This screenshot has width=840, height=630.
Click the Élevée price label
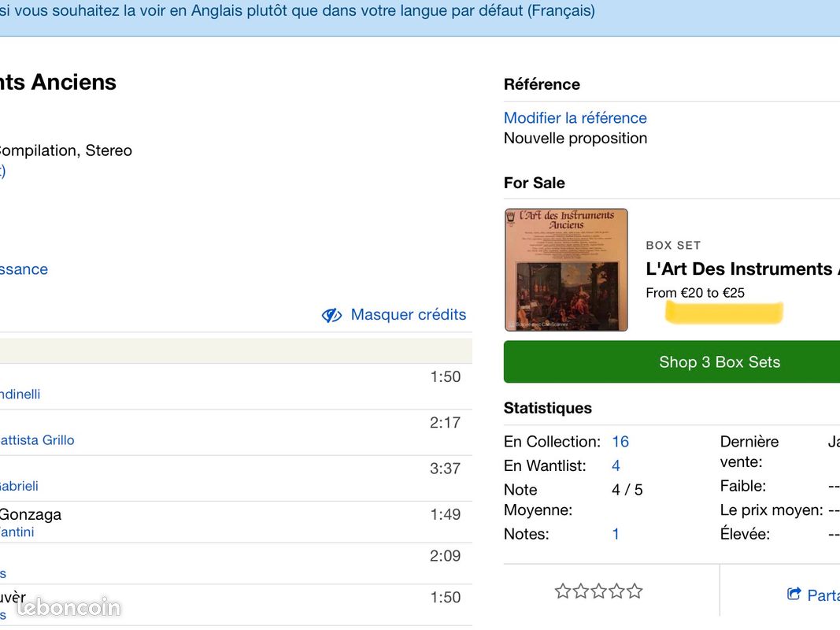pyautogui.click(x=745, y=534)
